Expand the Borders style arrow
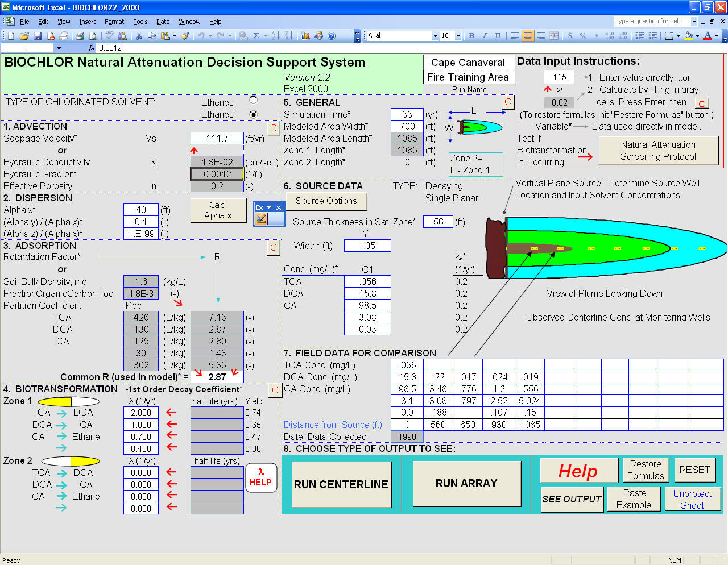Image resolution: width=728 pixels, height=565 pixels. click(678, 36)
